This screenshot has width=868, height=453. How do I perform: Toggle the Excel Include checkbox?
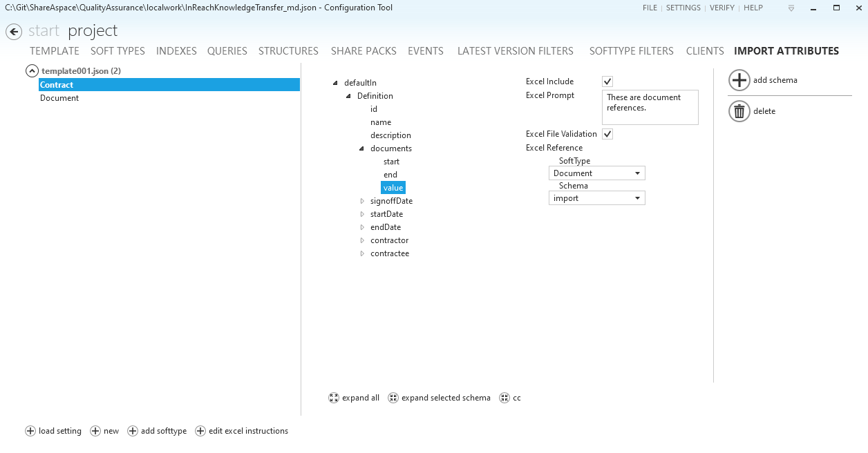click(606, 81)
